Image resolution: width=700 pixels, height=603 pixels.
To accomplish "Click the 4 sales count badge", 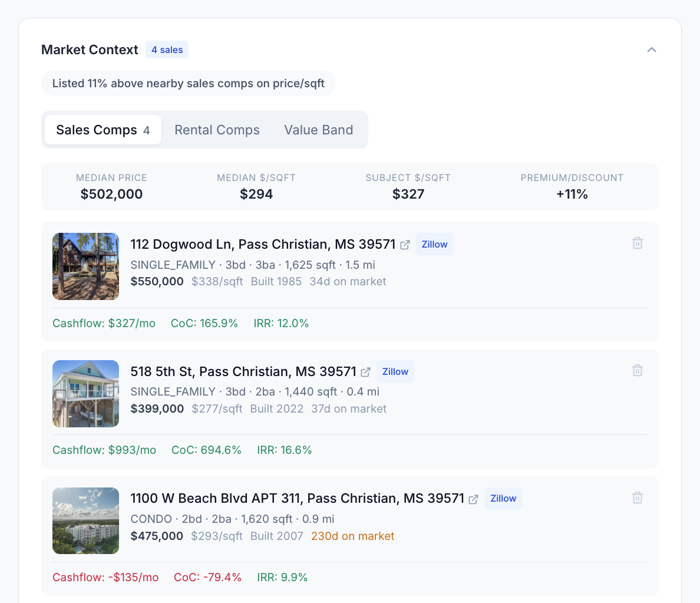I will (x=167, y=50).
